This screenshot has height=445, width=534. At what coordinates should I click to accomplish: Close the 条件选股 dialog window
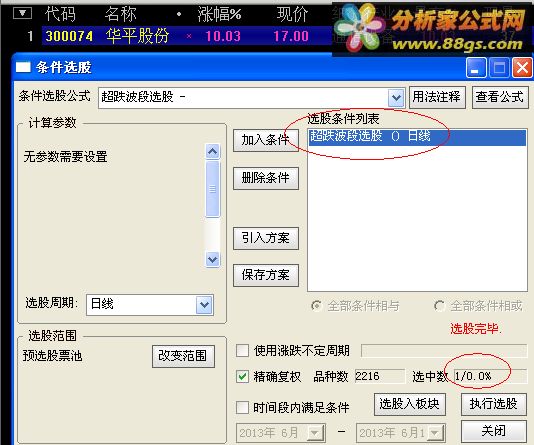coord(522,68)
